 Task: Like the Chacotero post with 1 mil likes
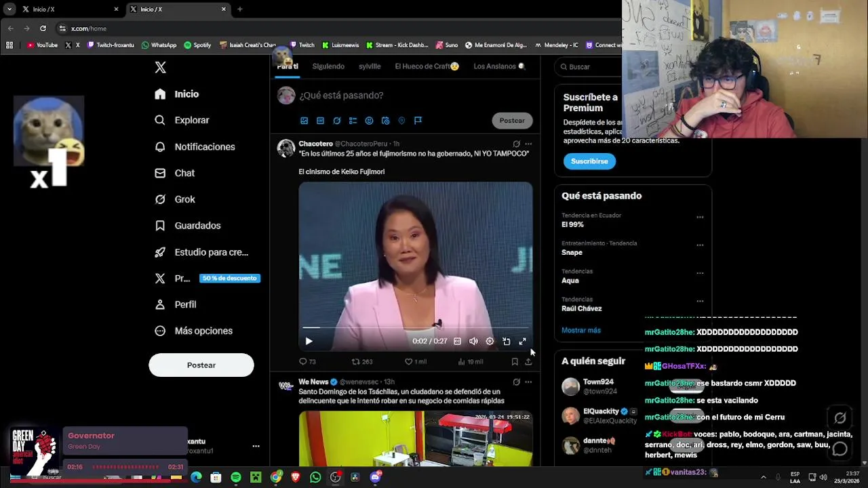click(x=416, y=362)
